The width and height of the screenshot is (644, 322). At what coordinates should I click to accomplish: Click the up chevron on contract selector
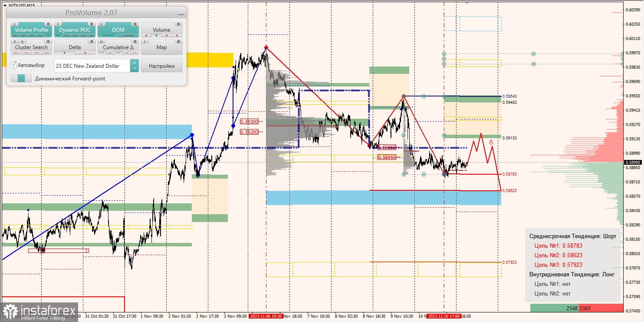click(x=135, y=63)
